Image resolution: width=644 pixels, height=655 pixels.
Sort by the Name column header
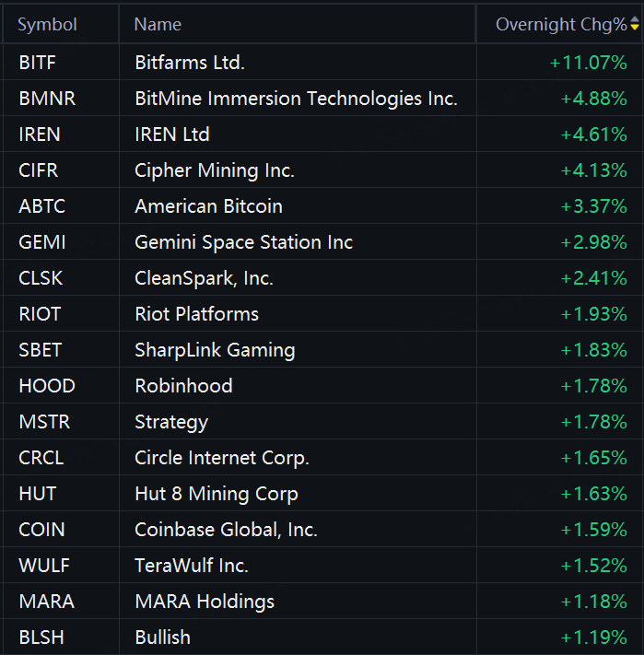pos(158,25)
